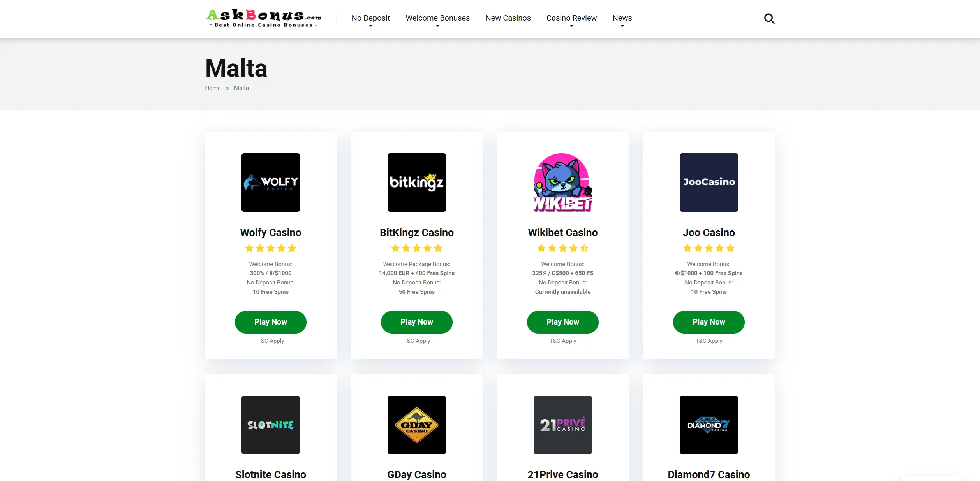Open the BitKingz Casino title link

click(417, 233)
